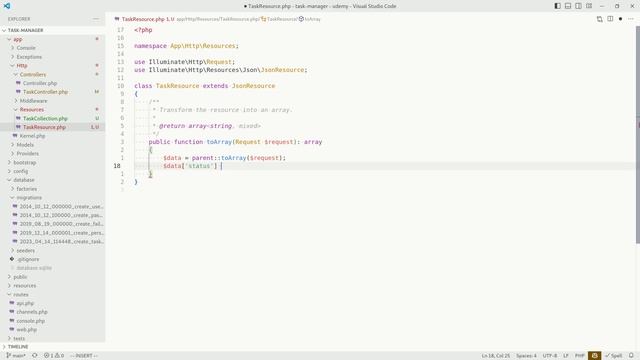Open channels.php routes file

[x=32, y=312]
